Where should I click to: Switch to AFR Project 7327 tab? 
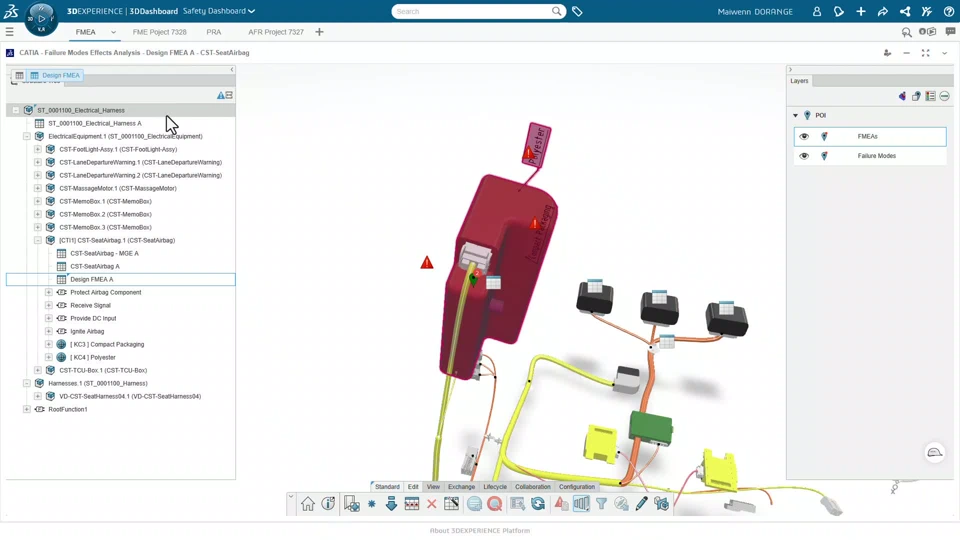pos(276,32)
